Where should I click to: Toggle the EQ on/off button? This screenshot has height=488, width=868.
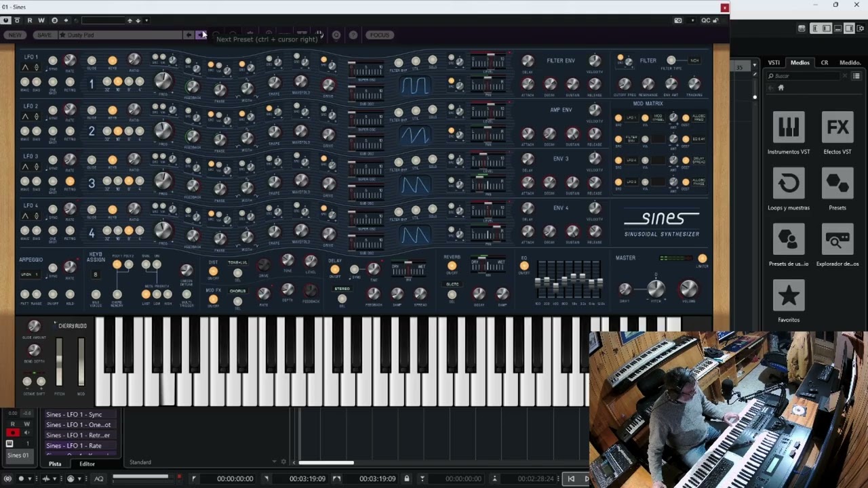point(524,266)
